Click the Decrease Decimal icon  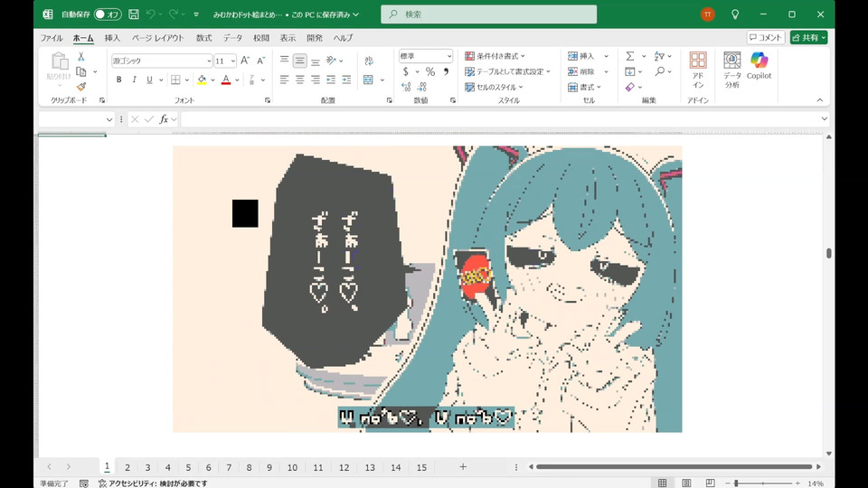(x=422, y=87)
